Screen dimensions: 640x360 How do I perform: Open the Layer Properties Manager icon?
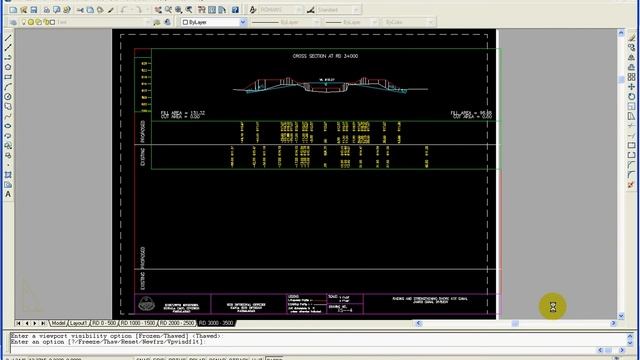pyautogui.click(x=13, y=22)
